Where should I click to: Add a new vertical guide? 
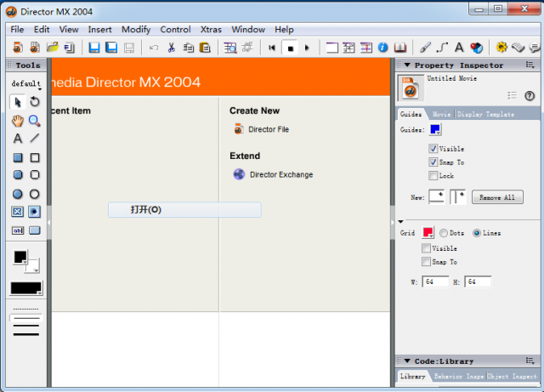point(457,196)
